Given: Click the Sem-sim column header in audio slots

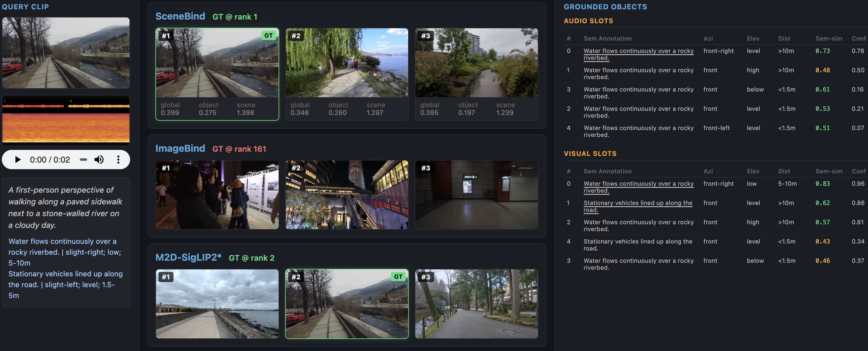Looking at the screenshot, I should click(x=828, y=39).
